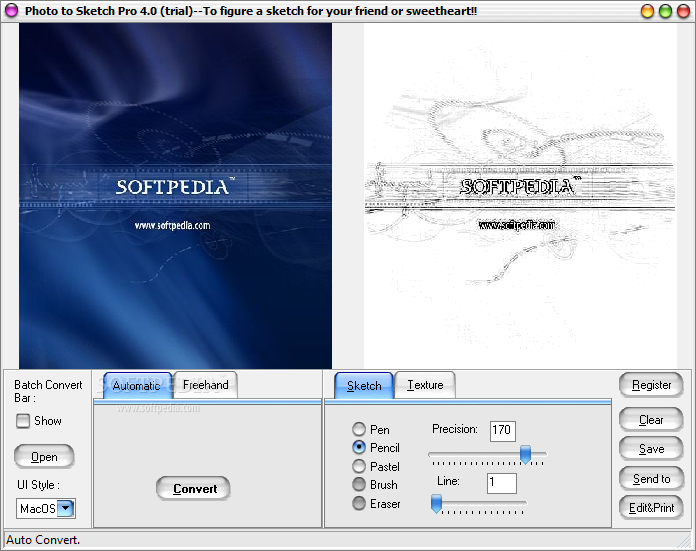Click the Send to button
The image size is (696, 551).
(651, 479)
